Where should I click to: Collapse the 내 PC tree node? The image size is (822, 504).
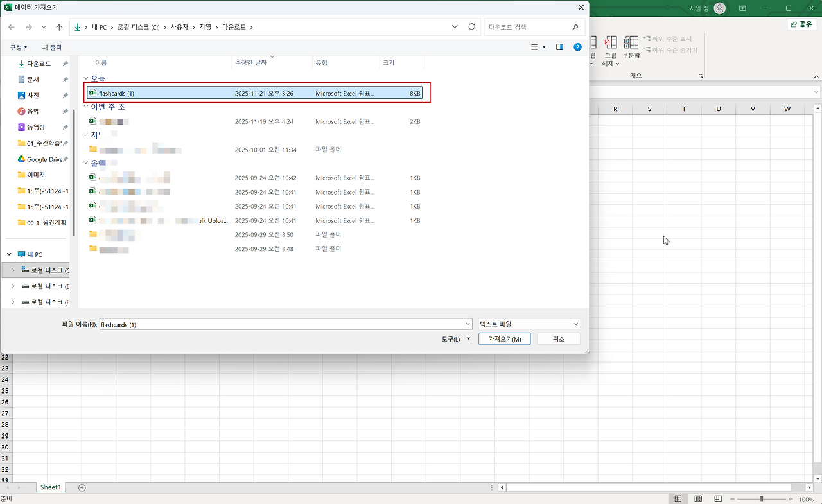[10, 254]
